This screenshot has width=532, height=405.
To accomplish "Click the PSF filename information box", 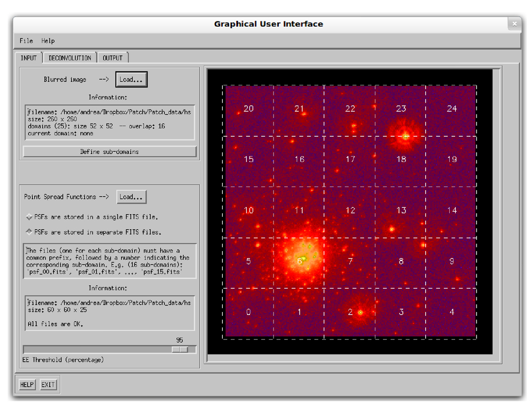I will click(x=109, y=313).
